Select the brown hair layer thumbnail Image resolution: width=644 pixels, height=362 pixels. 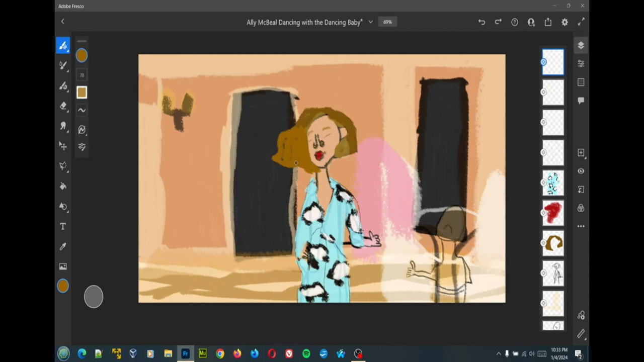553,243
